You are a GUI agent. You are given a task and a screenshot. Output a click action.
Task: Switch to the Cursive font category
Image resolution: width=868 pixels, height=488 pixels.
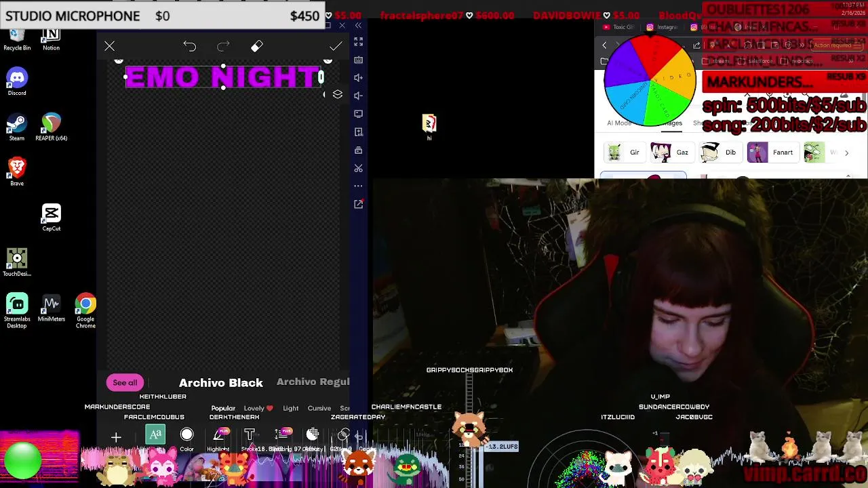pyautogui.click(x=319, y=408)
